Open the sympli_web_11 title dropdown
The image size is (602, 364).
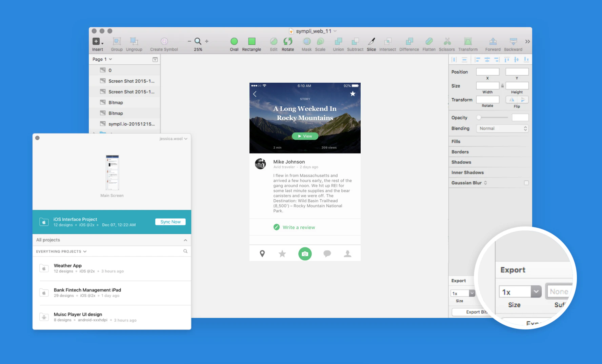(x=335, y=31)
